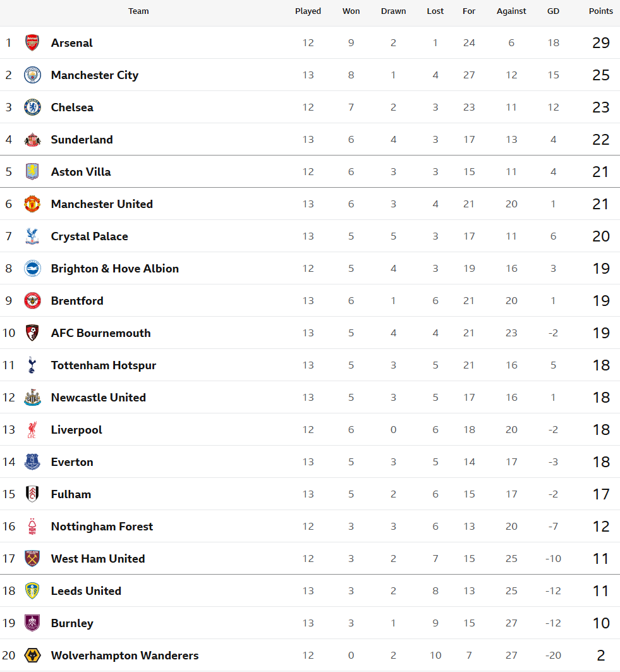Open the Nottingham Forest team link
Image resolution: width=620 pixels, height=672 pixels.
click(102, 527)
